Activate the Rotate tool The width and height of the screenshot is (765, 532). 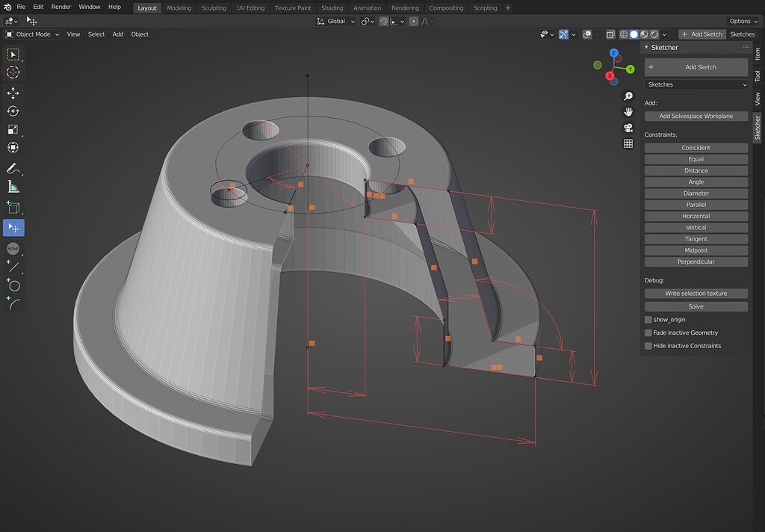click(x=13, y=111)
